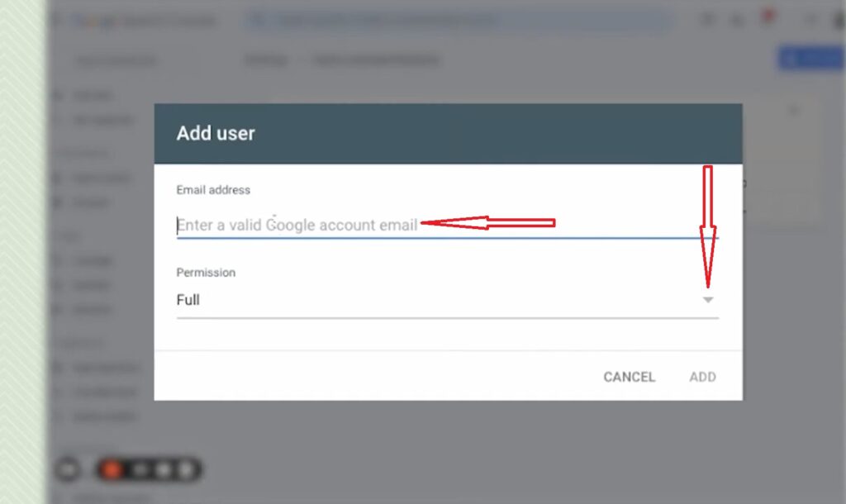Image resolution: width=846 pixels, height=504 pixels.
Task: Click the orange record button in the recording pill
Action: [x=112, y=469]
